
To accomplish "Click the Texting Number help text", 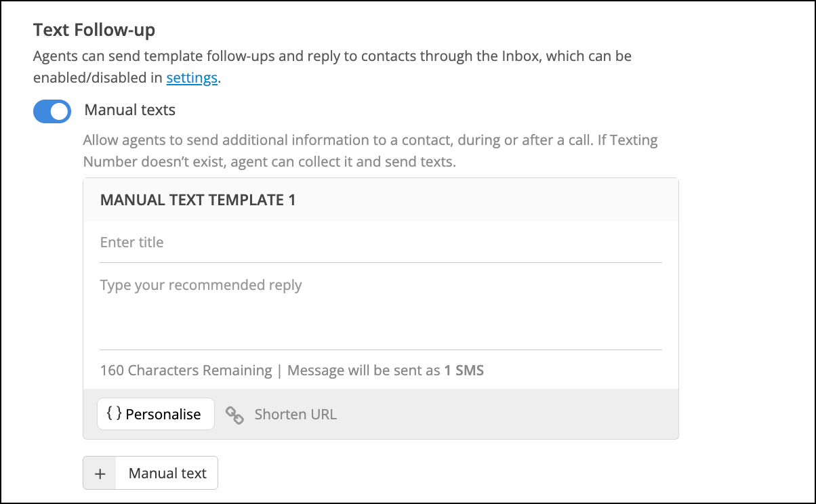I will [x=370, y=151].
